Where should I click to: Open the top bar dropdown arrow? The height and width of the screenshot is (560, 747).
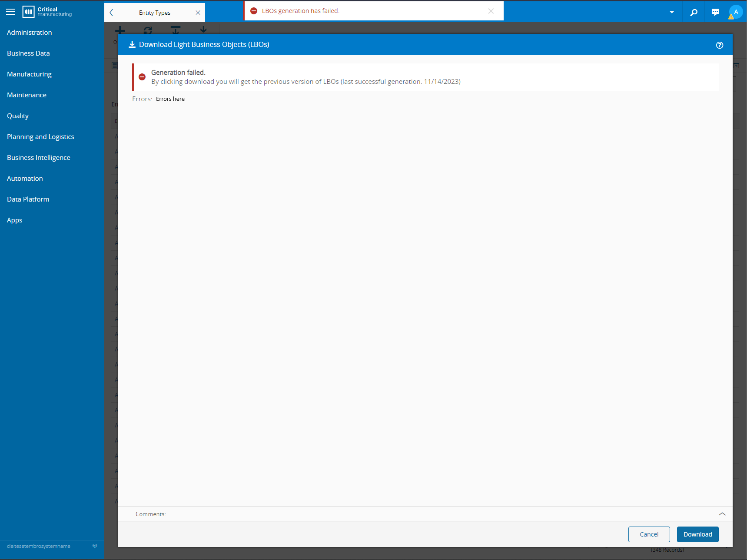point(672,12)
